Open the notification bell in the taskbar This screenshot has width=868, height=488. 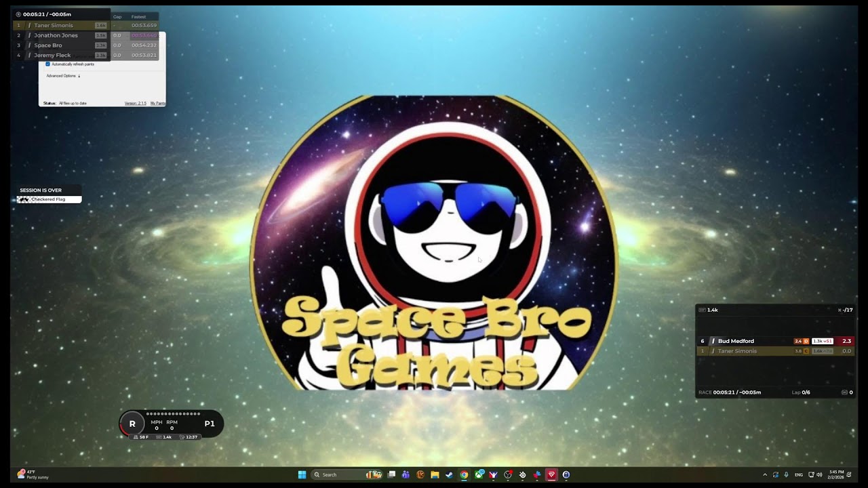pyautogui.click(x=849, y=474)
